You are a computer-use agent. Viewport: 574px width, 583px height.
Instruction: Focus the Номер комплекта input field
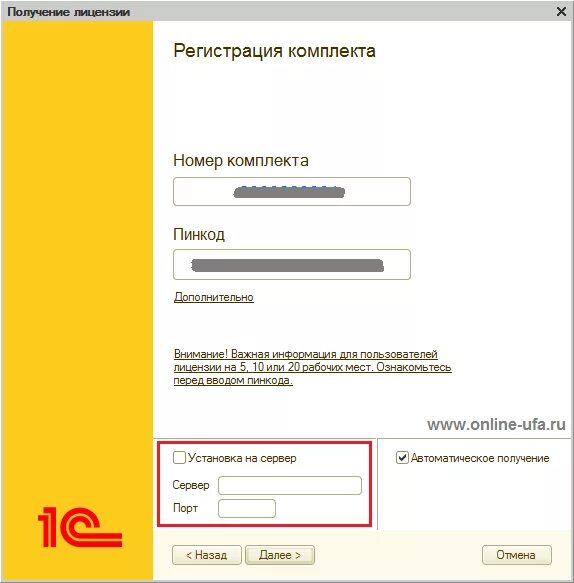click(x=292, y=191)
